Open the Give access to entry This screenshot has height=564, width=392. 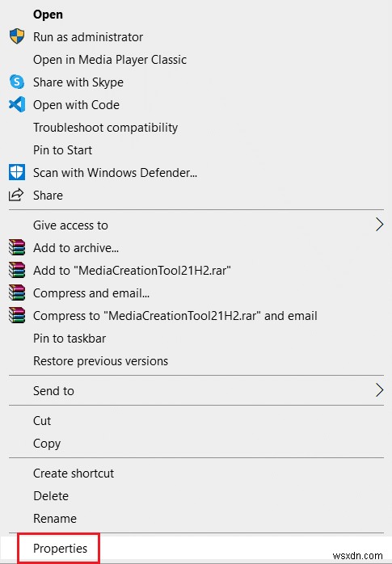pos(70,225)
